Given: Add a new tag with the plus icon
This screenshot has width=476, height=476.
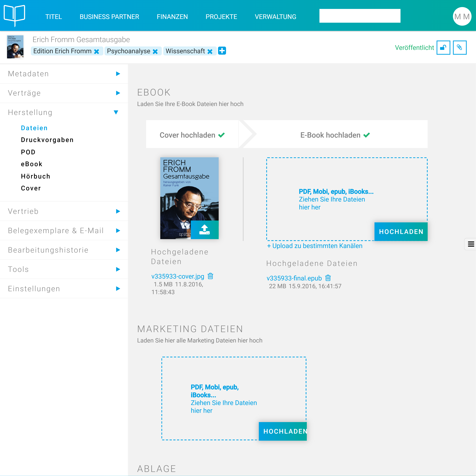Looking at the screenshot, I should (x=222, y=51).
